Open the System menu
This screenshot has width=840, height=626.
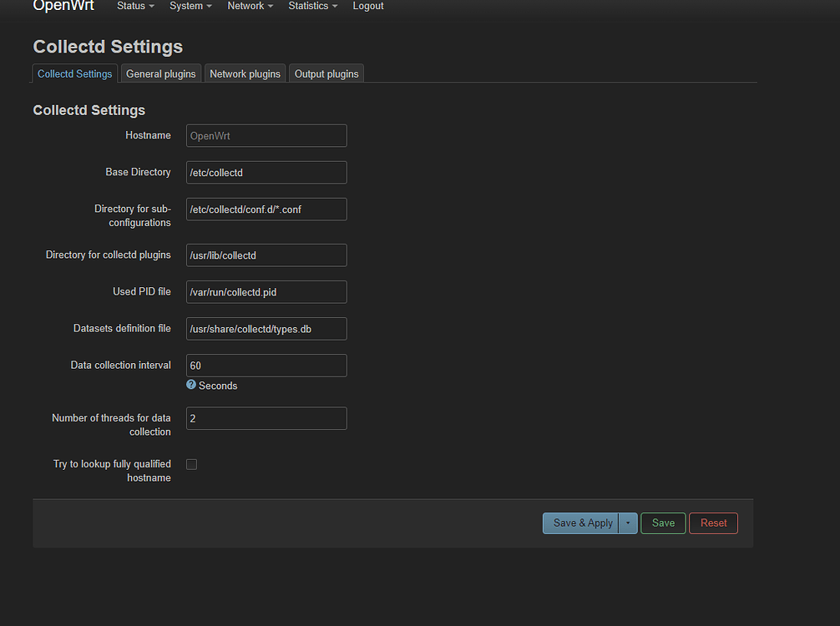pyautogui.click(x=185, y=7)
